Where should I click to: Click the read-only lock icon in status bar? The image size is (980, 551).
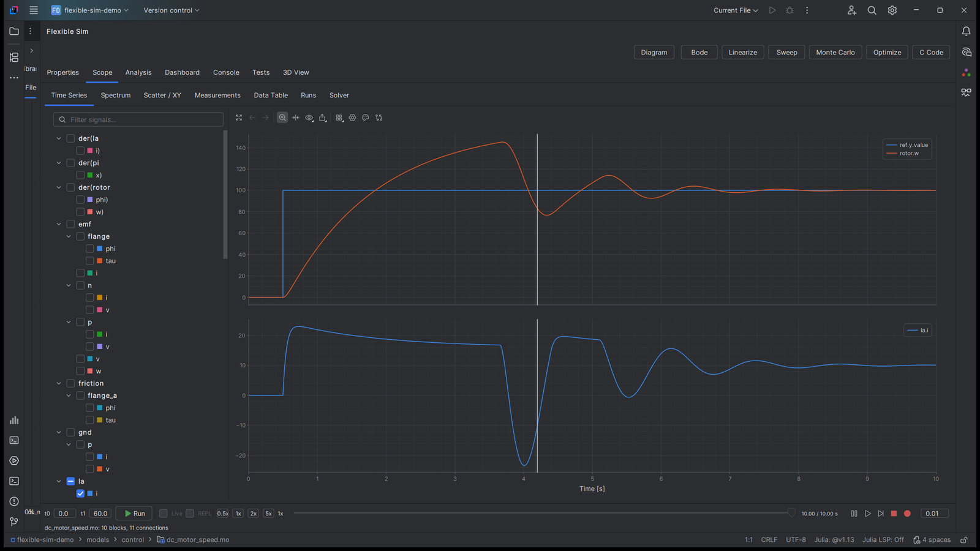(x=964, y=540)
